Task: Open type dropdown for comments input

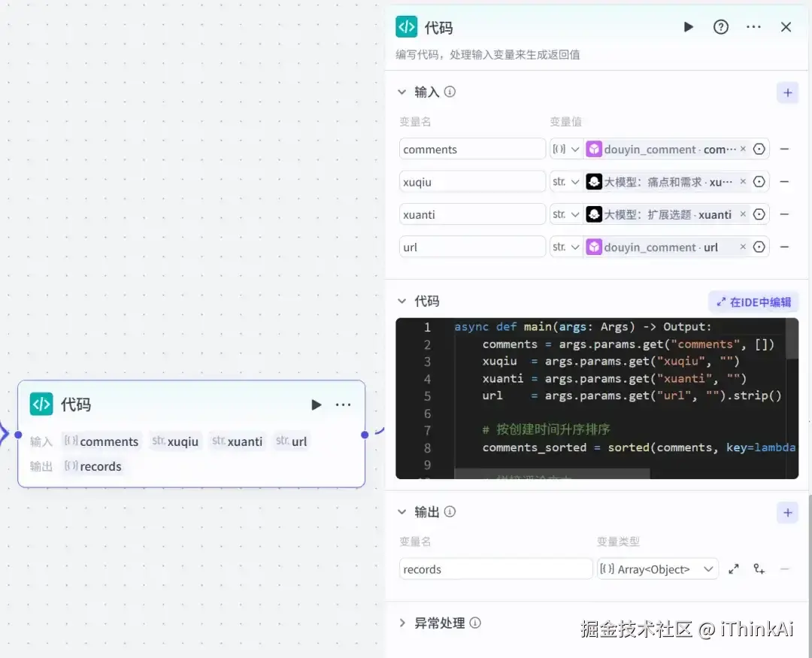Action: (566, 149)
